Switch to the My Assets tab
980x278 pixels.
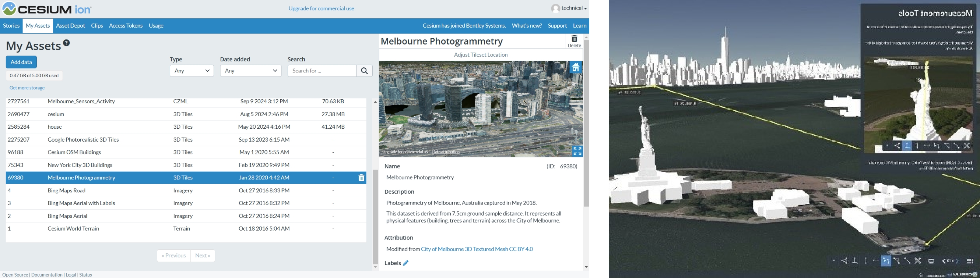(38, 26)
